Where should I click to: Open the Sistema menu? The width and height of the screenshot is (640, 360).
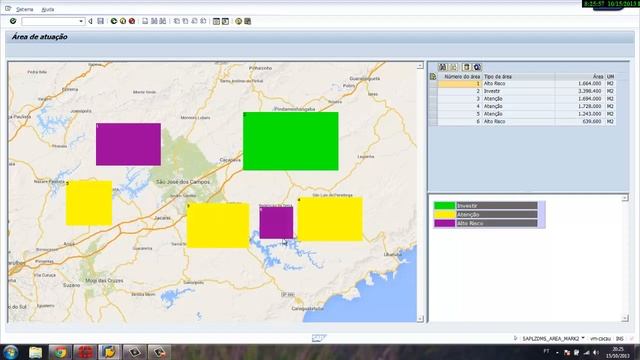pyautogui.click(x=24, y=9)
